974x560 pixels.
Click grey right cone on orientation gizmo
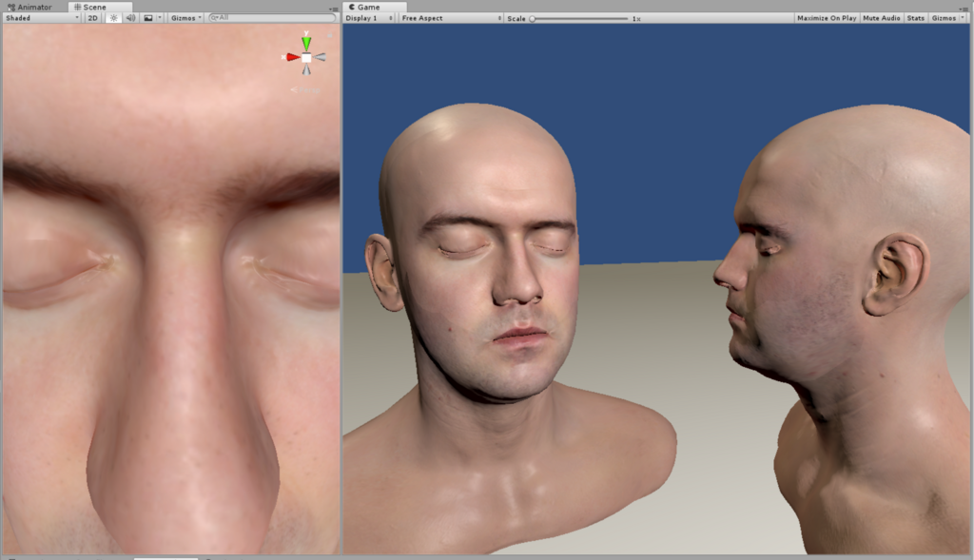tap(320, 57)
